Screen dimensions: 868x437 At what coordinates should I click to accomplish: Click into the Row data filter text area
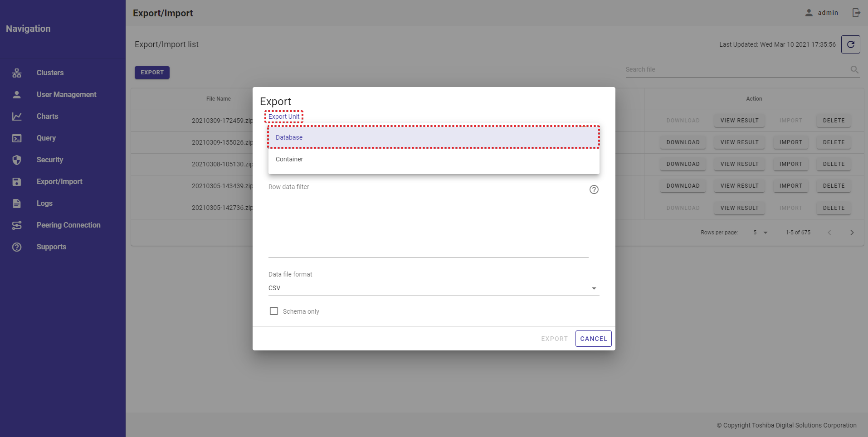(x=428, y=224)
